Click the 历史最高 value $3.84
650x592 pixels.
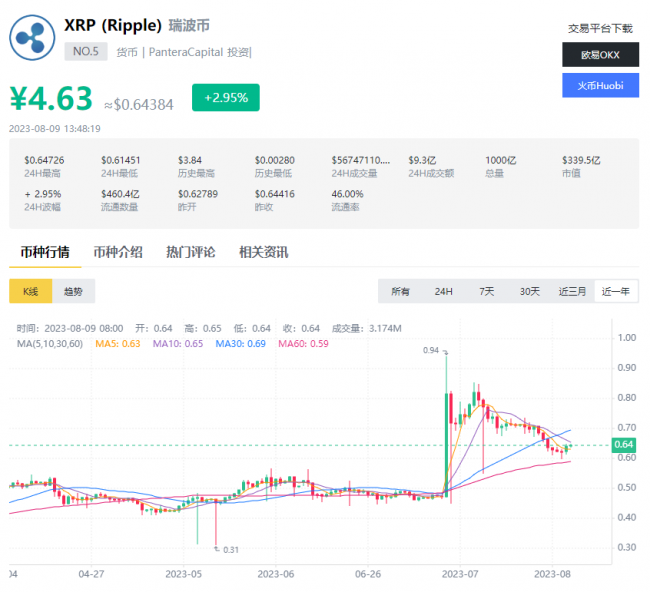pyautogui.click(x=190, y=160)
